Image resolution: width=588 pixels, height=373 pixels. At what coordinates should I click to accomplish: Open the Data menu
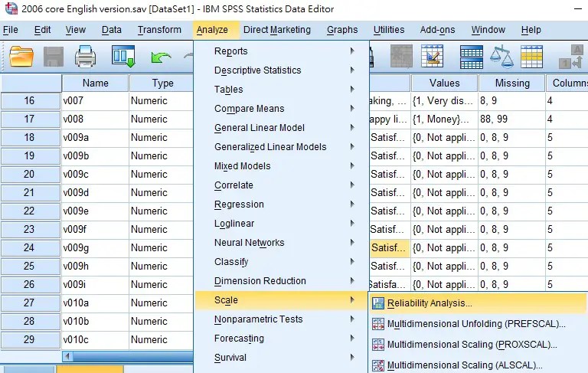tap(111, 30)
